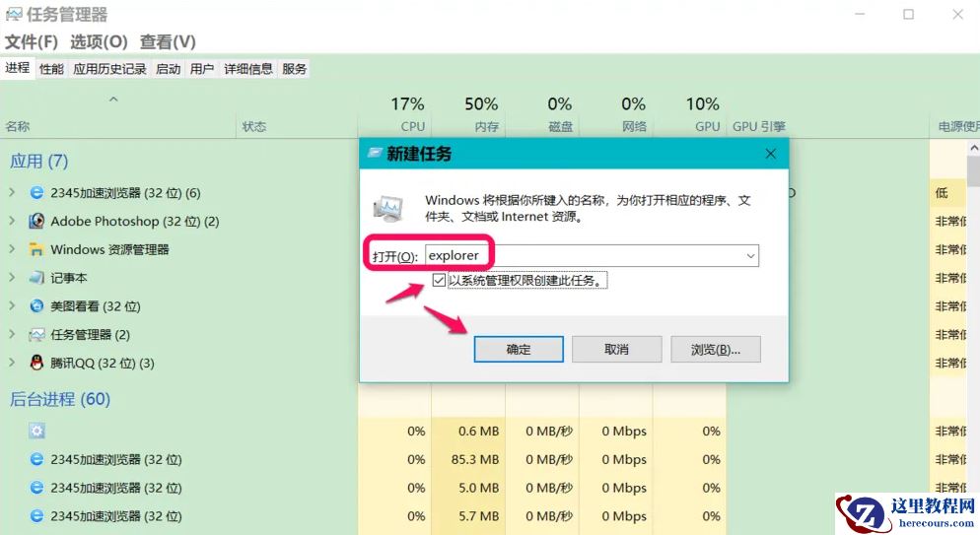Screen dimensions: 980x535
Task: Click the 任务管理器 process icon
Action: tap(36, 335)
